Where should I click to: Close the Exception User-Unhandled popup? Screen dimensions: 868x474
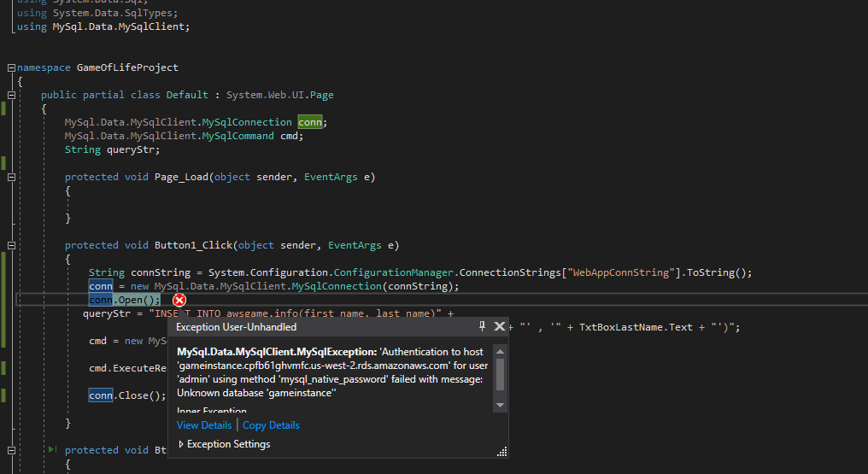click(500, 326)
